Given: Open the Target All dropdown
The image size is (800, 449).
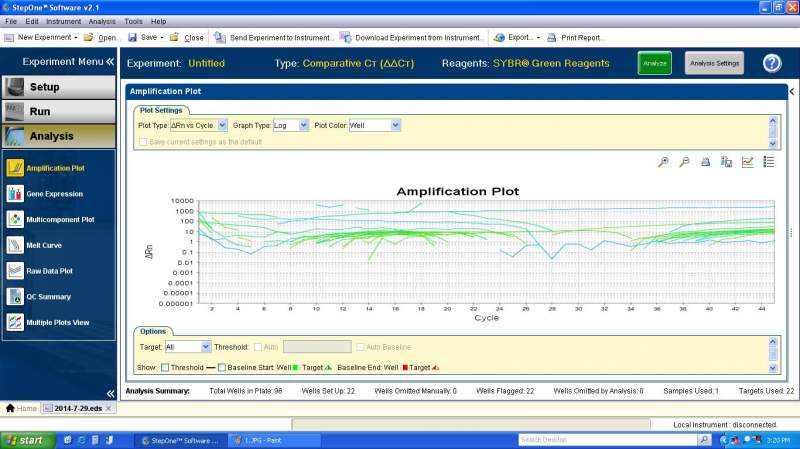Looking at the screenshot, I should 203,346.
